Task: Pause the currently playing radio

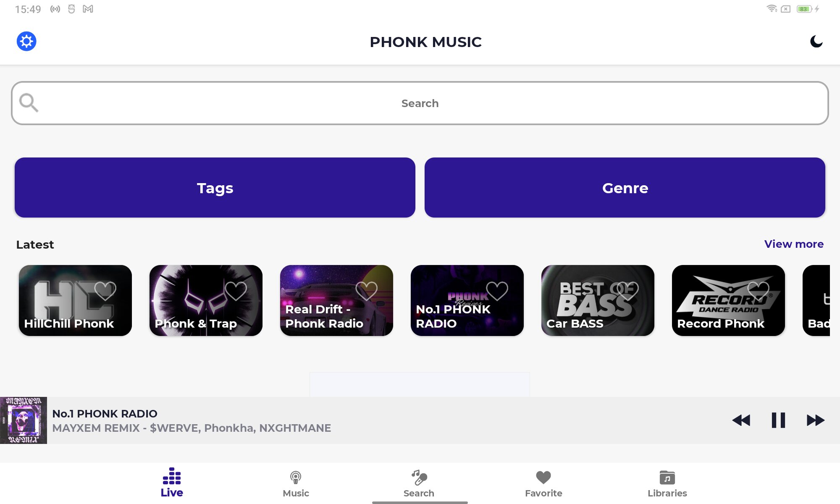Action: 778,420
